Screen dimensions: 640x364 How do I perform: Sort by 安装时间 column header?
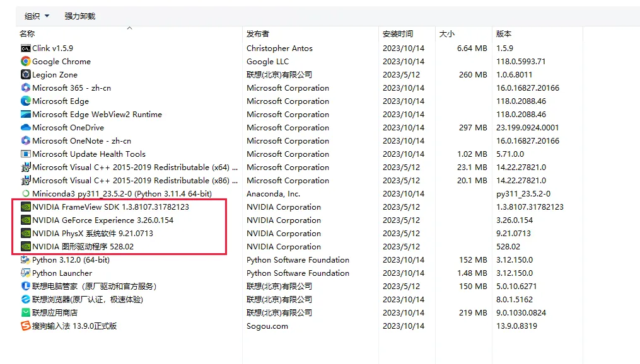(397, 33)
